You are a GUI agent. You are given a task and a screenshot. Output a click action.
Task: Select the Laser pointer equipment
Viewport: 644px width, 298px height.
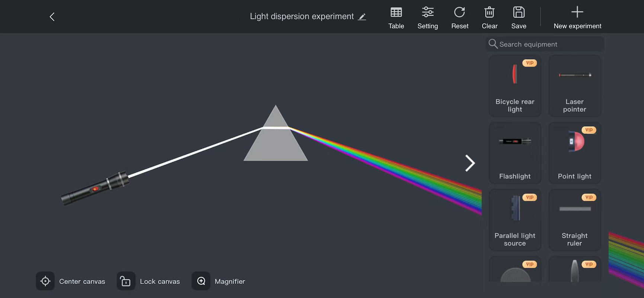tap(574, 86)
